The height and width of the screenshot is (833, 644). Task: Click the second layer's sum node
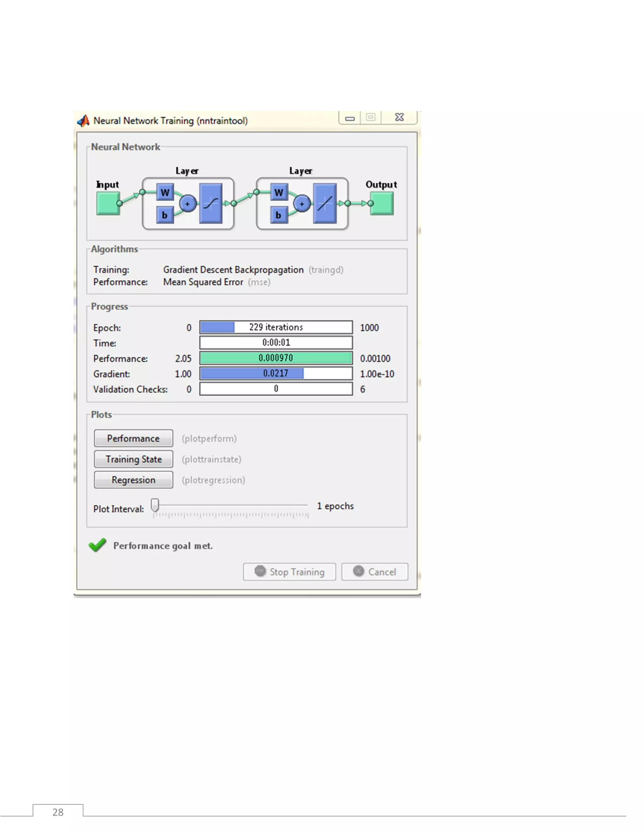302,204
